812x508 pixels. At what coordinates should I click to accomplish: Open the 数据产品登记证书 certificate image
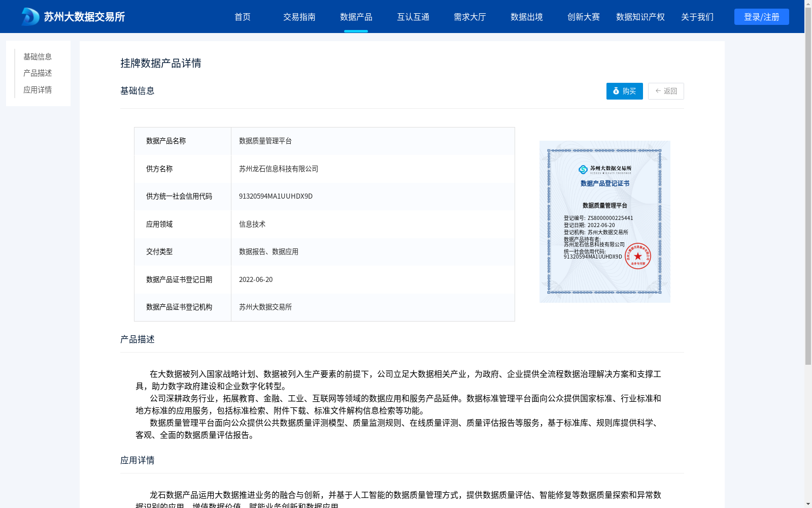point(605,221)
